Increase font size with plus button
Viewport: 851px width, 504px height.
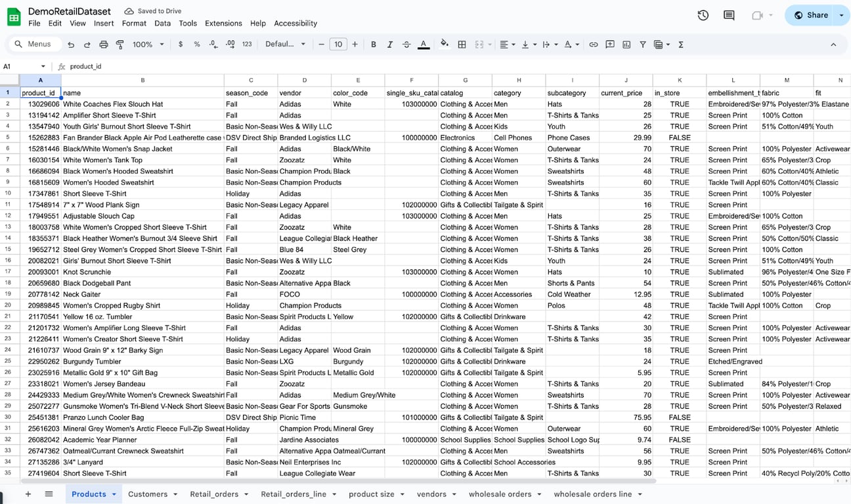coord(355,45)
